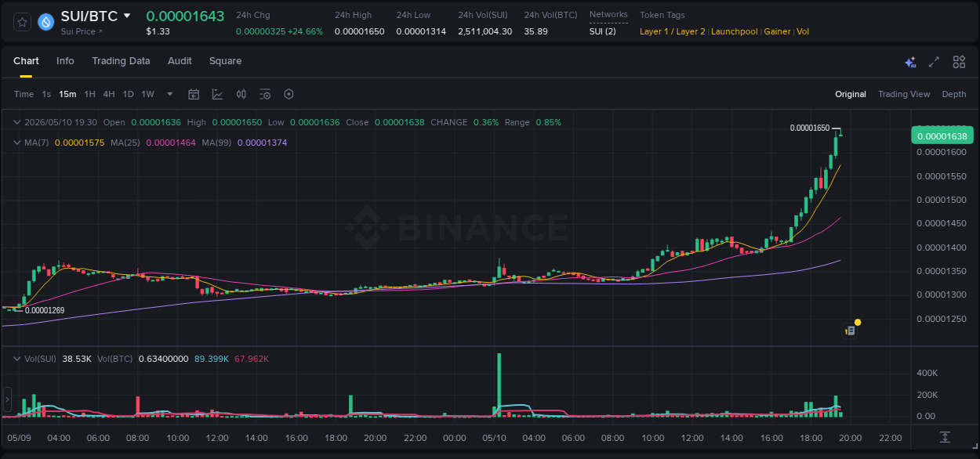Collapse the Vol(SUI) indicator chevron
This screenshot has height=459, width=980.
[17, 359]
